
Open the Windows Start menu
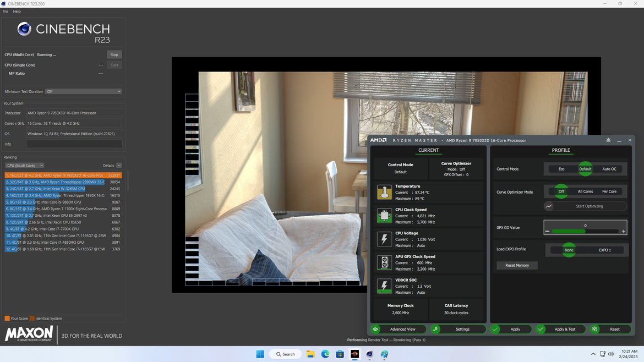tap(260, 354)
